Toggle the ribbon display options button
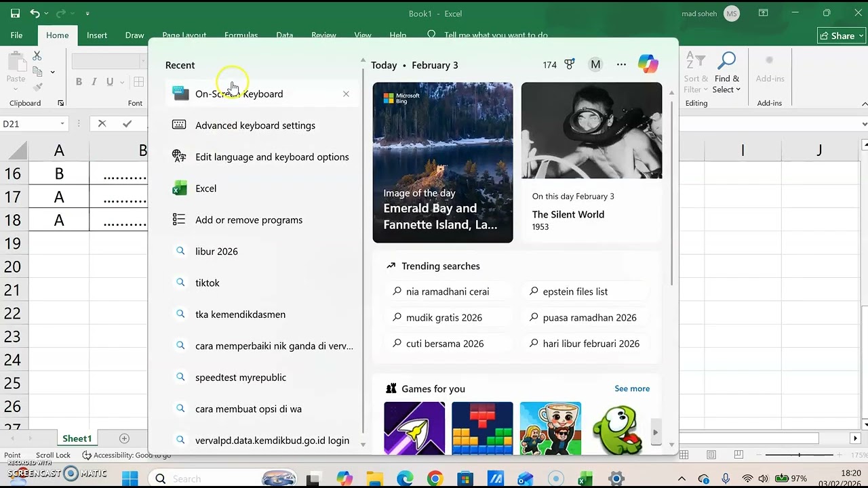 coord(763,14)
